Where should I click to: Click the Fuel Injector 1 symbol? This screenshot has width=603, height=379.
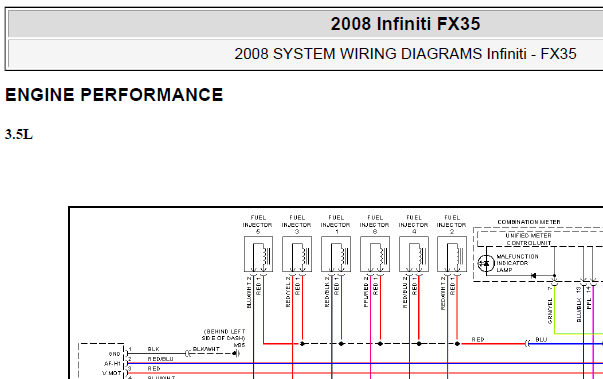point(336,254)
